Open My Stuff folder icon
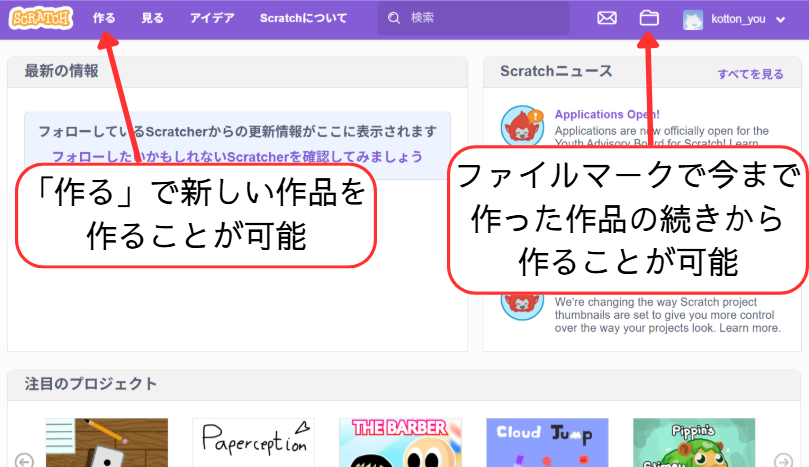 649,18
